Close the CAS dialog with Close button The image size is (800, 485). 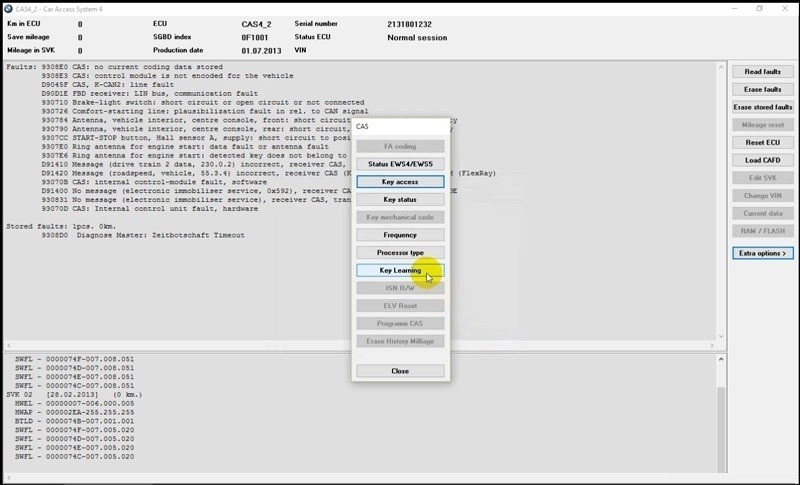400,371
